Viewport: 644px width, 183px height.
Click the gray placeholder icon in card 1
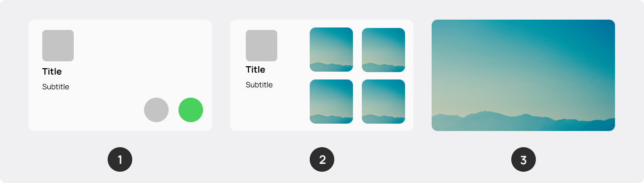58,46
